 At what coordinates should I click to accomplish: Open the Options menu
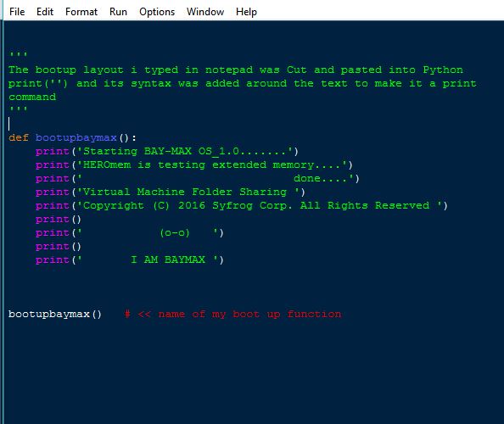tap(157, 12)
